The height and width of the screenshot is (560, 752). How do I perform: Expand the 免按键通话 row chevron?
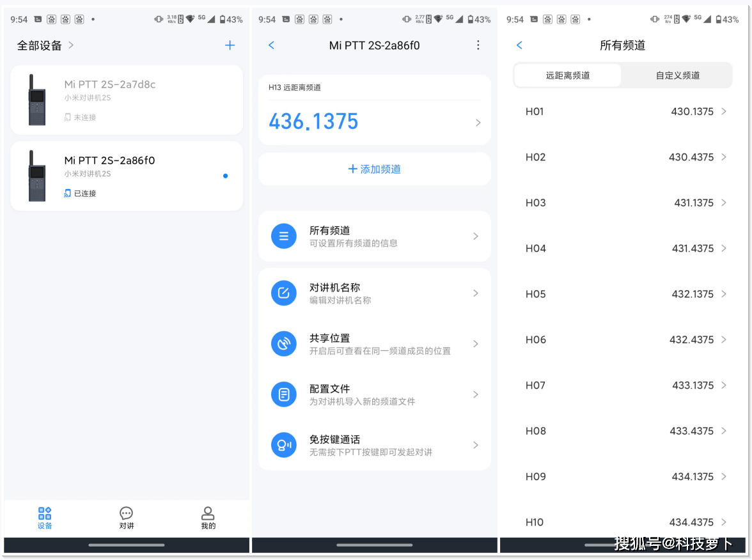point(476,445)
